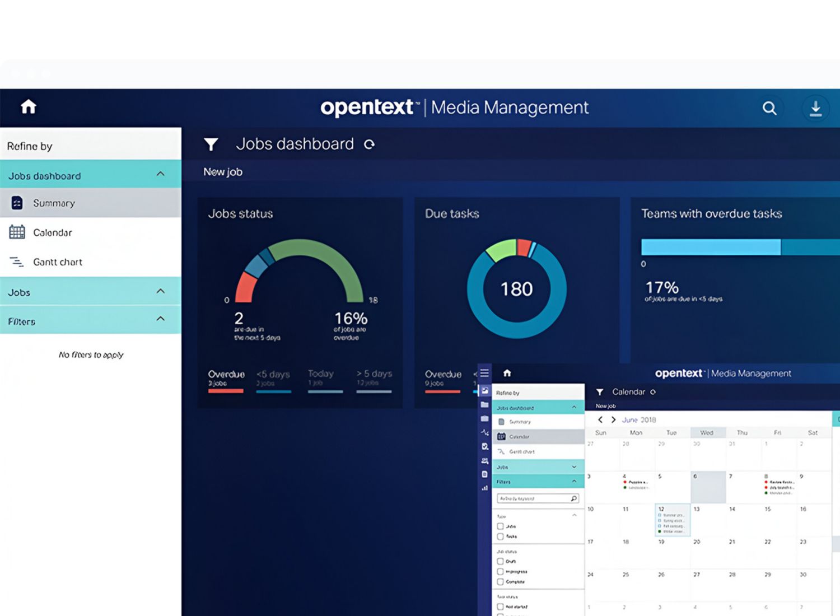Click the filter funnel beside Jobs dashboard

[x=211, y=144]
